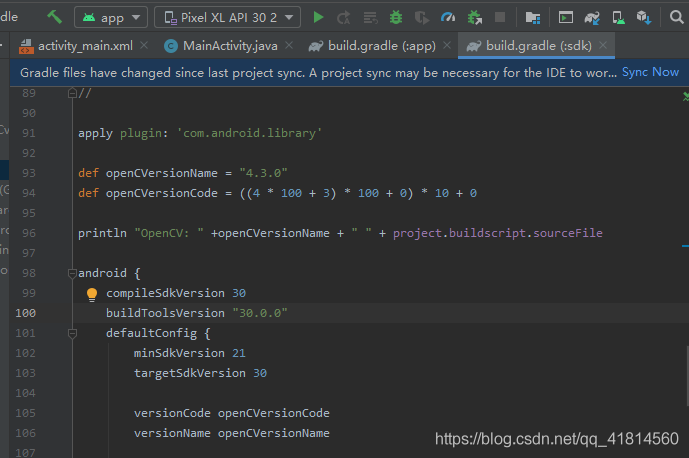This screenshot has width=689, height=458.
Task: Open the AVD Manager device icon
Action: point(618,17)
